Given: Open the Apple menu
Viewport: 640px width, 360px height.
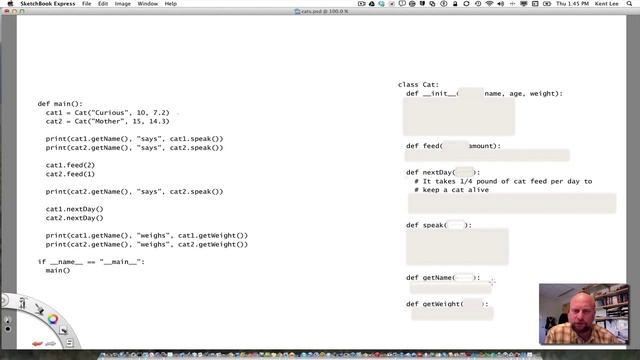Looking at the screenshot, I should (10, 4).
